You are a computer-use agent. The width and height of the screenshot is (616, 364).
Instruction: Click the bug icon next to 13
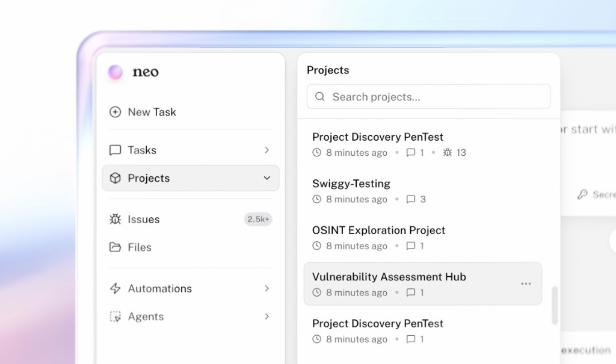[x=448, y=152]
